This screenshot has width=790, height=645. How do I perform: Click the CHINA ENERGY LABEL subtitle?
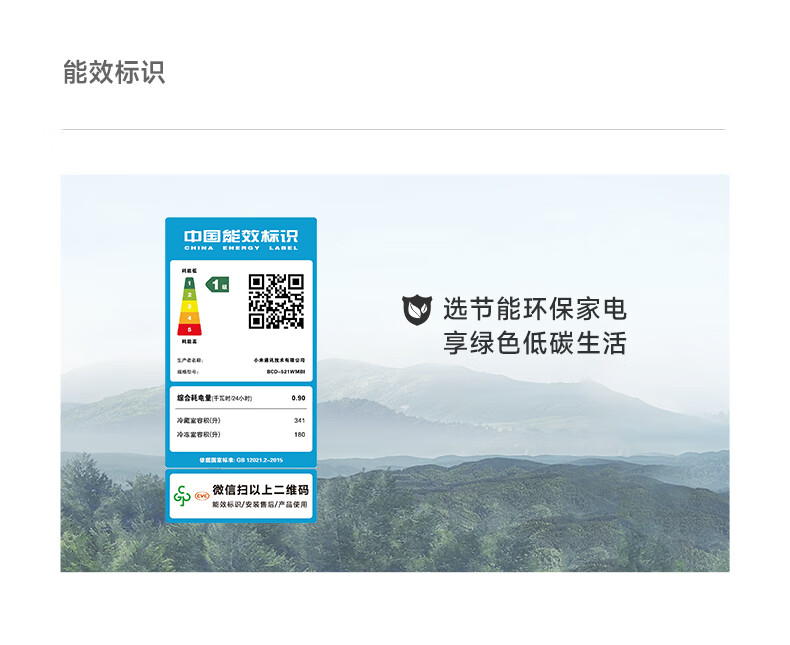coord(241,248)
